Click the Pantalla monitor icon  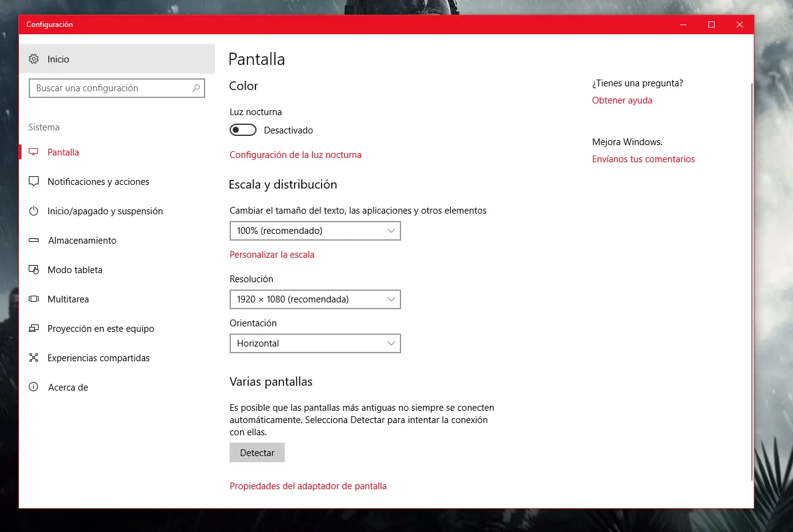(34, 152)
